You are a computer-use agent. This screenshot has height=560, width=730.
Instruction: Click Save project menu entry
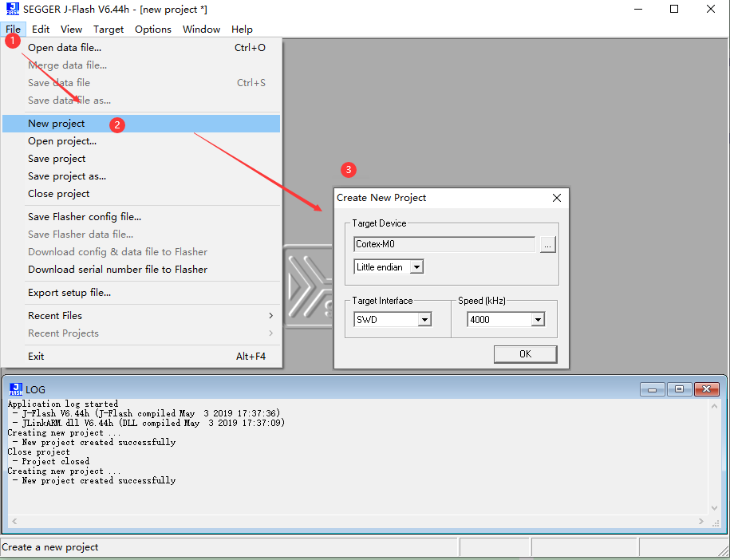(x=141, y=159)
